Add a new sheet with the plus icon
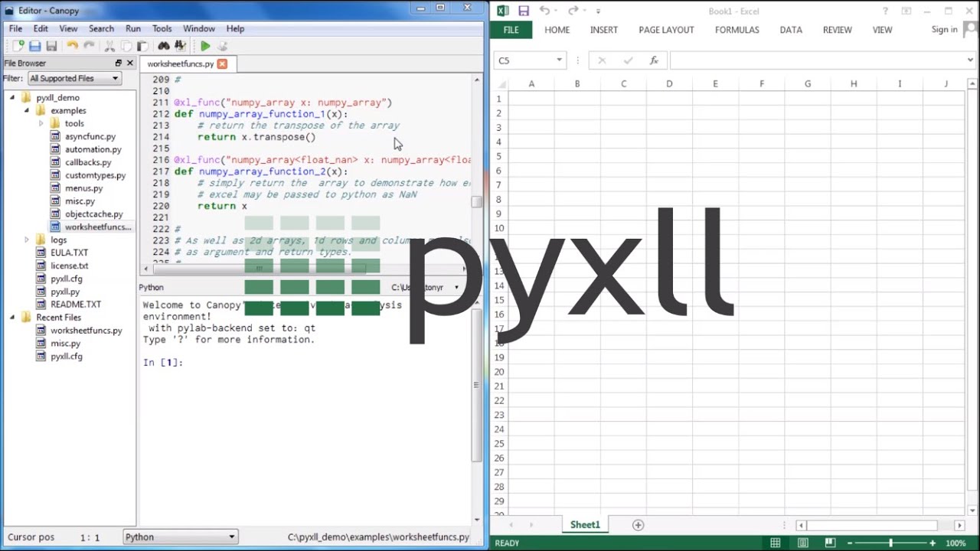Image resolution: width=980 pixels, height=551 pixels. tap(638, 525)
